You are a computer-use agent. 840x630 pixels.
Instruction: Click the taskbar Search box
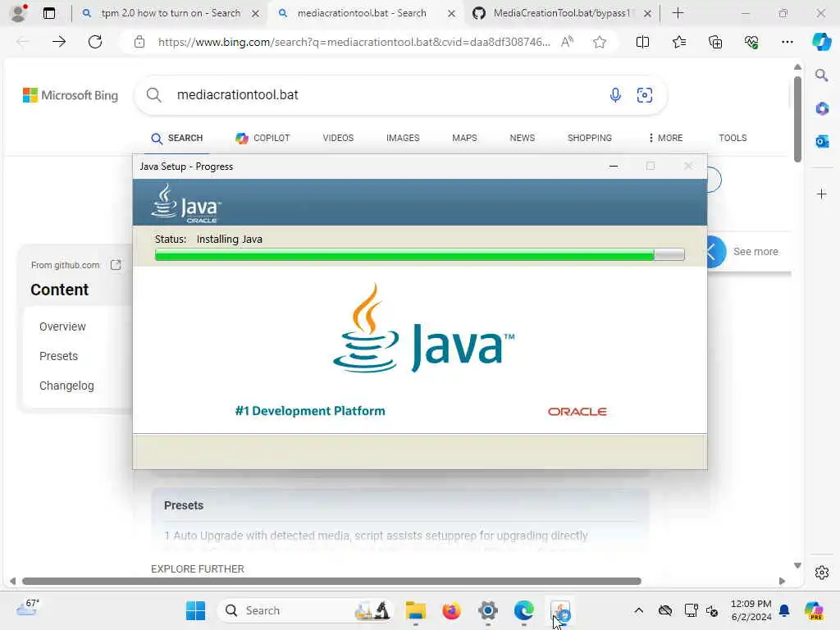point(305,610)
